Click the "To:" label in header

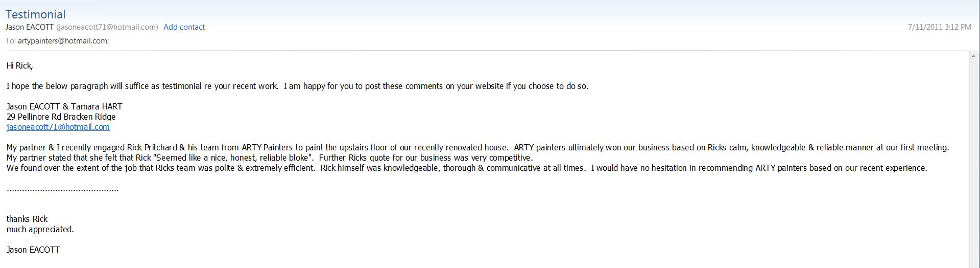tap(11, 41)
